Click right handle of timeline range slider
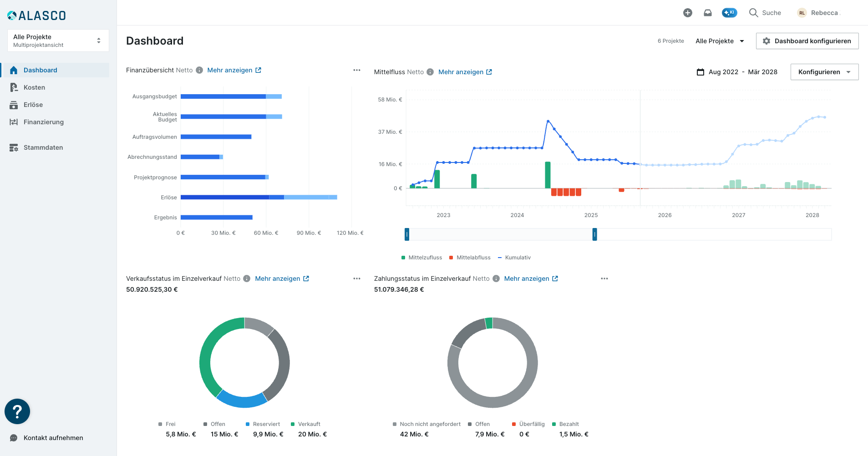The height and width of the screenshot is (456, 868). pos(594,234)
